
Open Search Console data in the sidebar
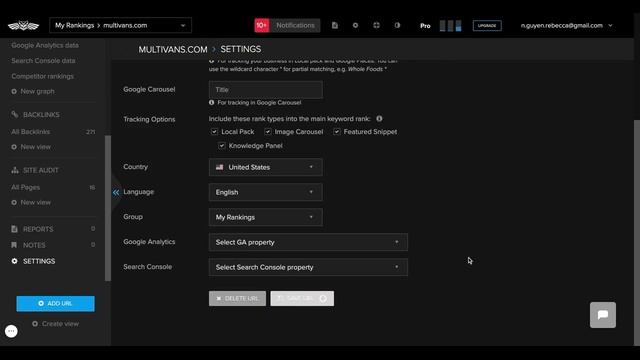(43, 61)
